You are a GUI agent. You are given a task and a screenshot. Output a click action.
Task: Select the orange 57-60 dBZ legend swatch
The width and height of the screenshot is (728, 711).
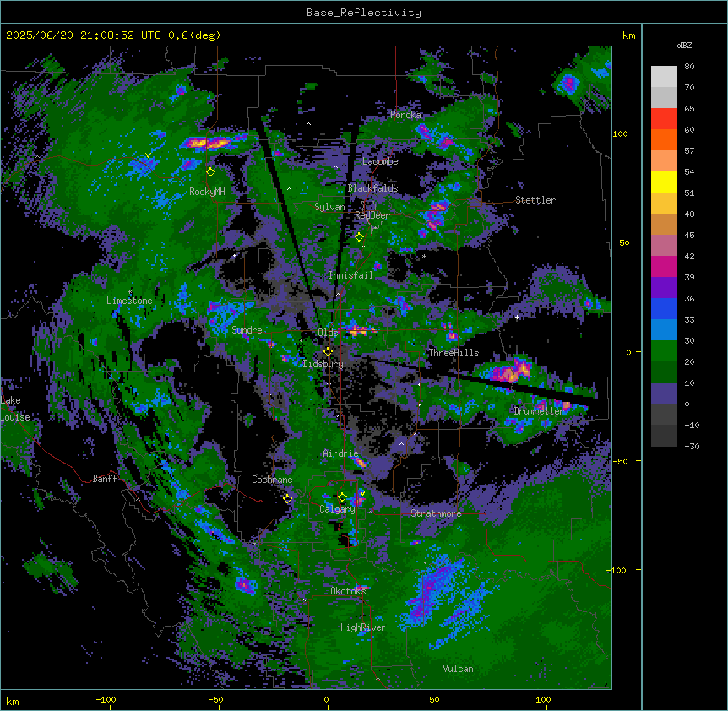point(664,139)
